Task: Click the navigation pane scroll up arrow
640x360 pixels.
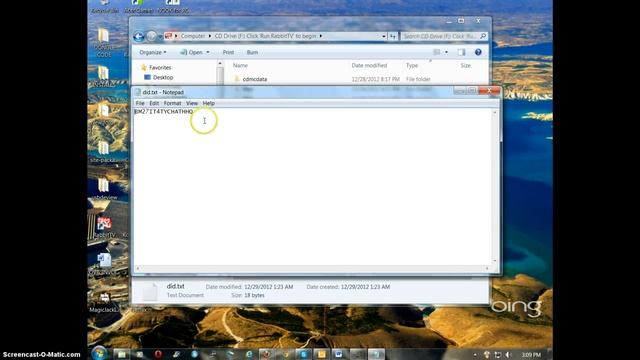Action: [x=220, y=64]
